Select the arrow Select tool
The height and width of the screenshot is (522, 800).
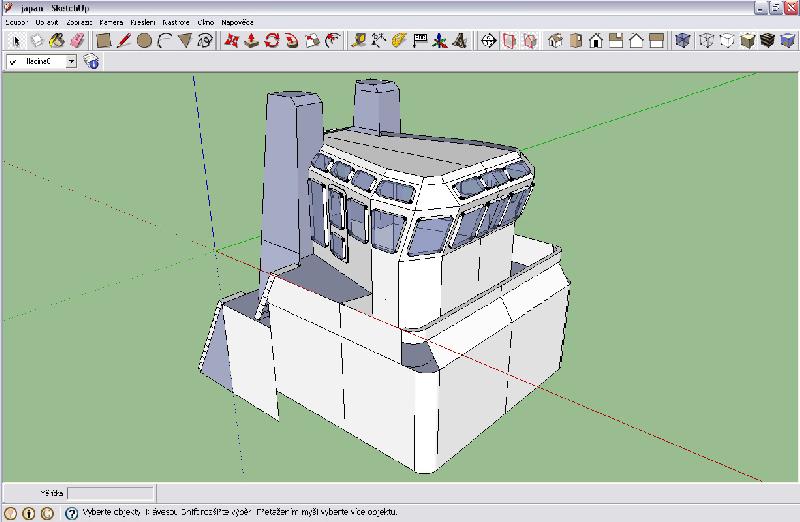tap(14, 41)
